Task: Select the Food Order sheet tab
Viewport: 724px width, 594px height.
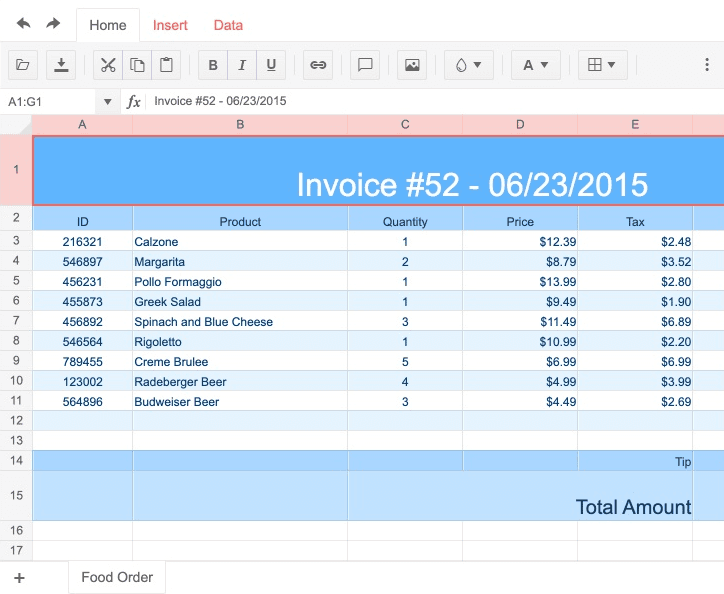Action: pyautogui.click(x=117, y=577)
